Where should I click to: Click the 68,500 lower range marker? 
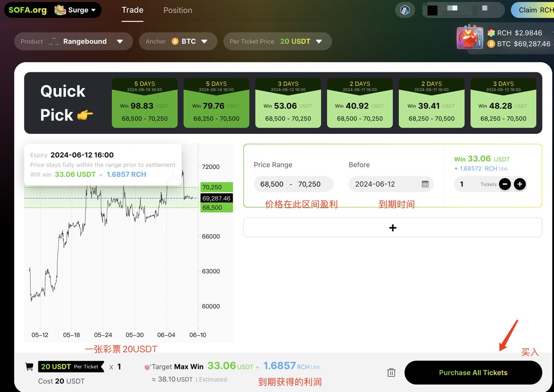tap(217, 208)
